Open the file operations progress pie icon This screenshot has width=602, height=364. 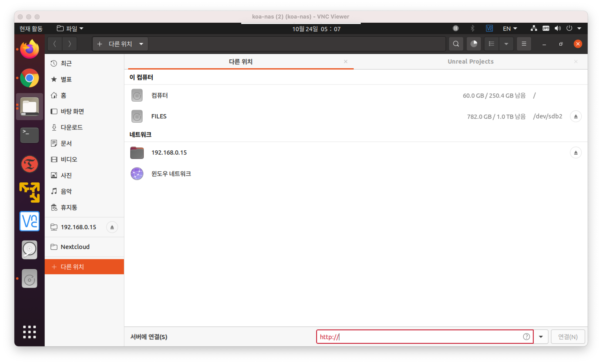click(473, 44)
